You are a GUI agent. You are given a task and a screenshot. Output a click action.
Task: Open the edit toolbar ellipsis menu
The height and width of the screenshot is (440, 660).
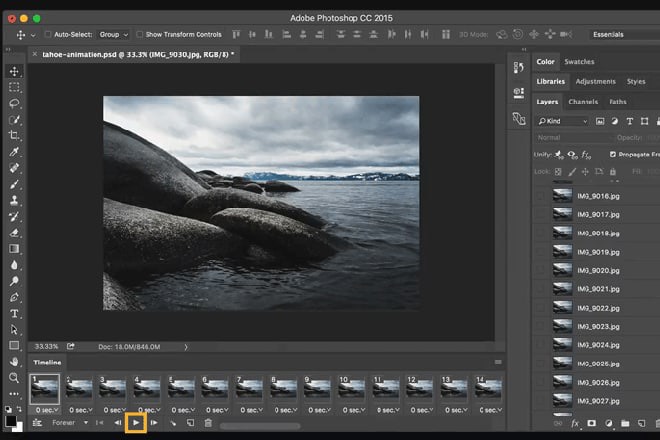(14, 394)
